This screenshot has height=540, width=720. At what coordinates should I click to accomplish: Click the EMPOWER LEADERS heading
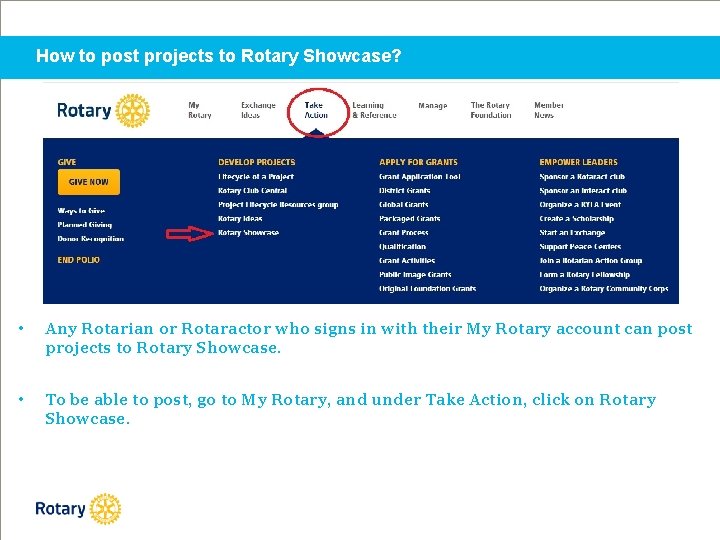(579, 162)
